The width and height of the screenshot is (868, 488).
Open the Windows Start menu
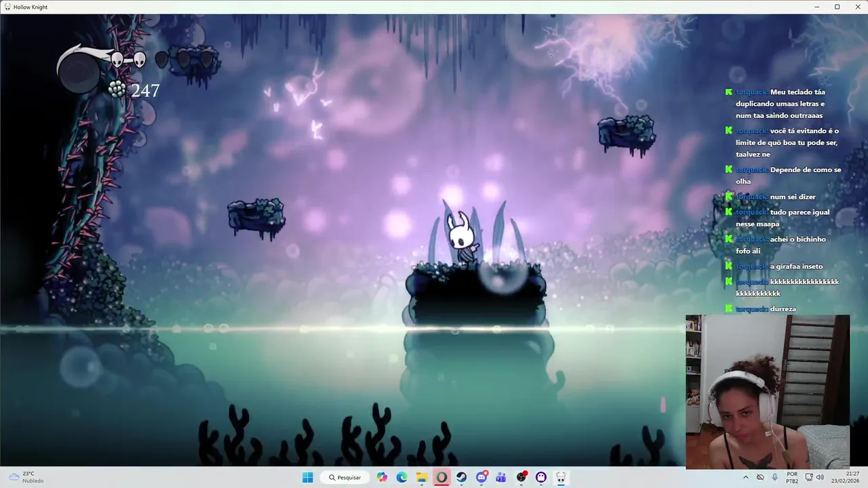coord(308,477)
